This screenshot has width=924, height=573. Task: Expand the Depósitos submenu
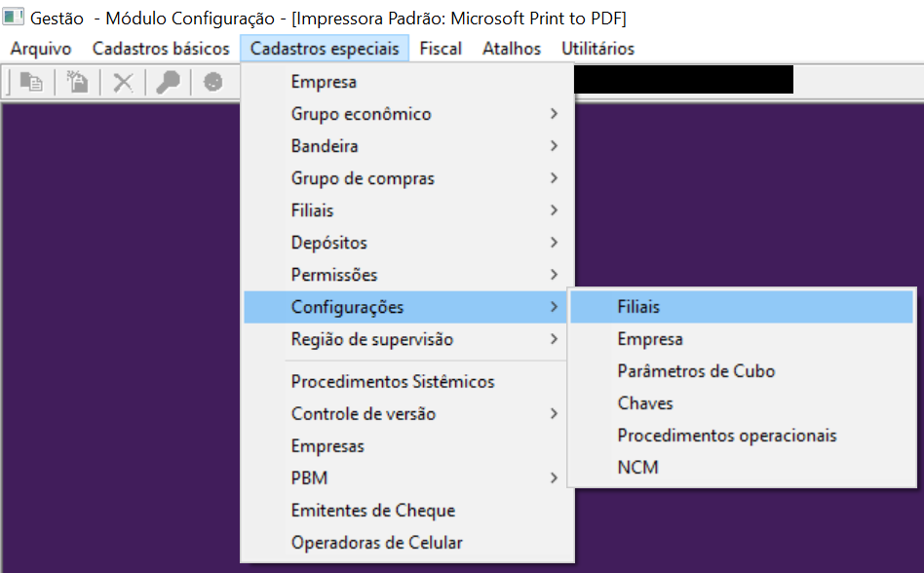329,243
